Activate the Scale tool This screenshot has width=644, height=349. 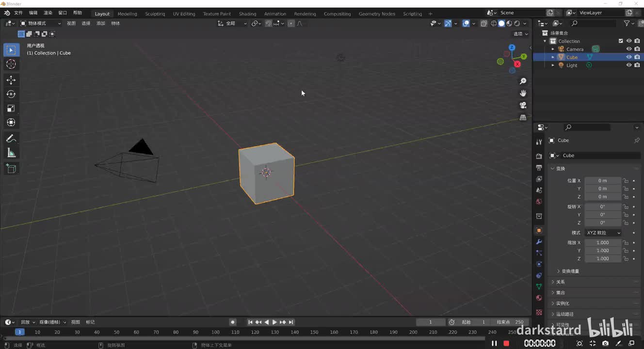[x=11, y=108]
